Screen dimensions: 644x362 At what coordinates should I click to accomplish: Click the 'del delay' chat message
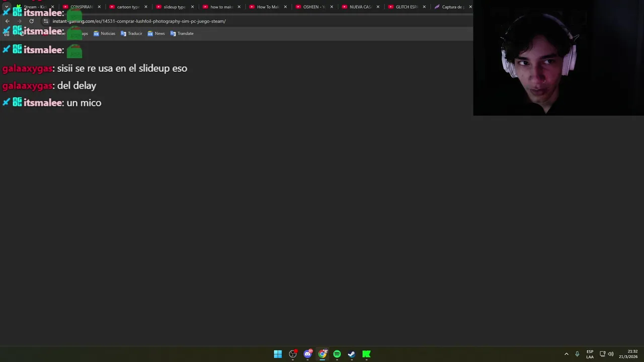[76, 85]
